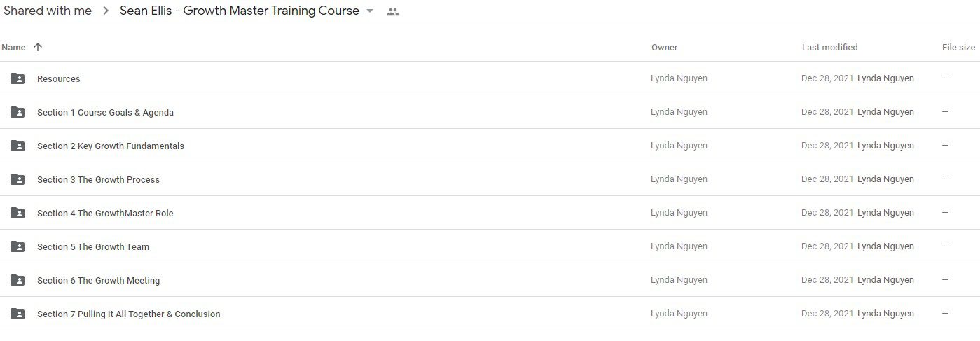This screenshot has height=341, width=980.
Task: Click the shared people icon beside the folder title
Action: click(x=393, y=12)
